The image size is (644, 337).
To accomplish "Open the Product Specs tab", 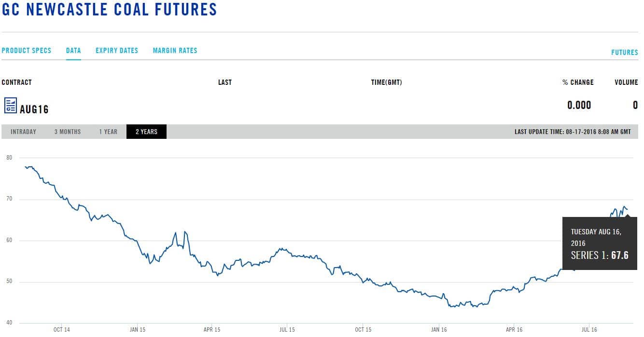I will pos(27,51).
